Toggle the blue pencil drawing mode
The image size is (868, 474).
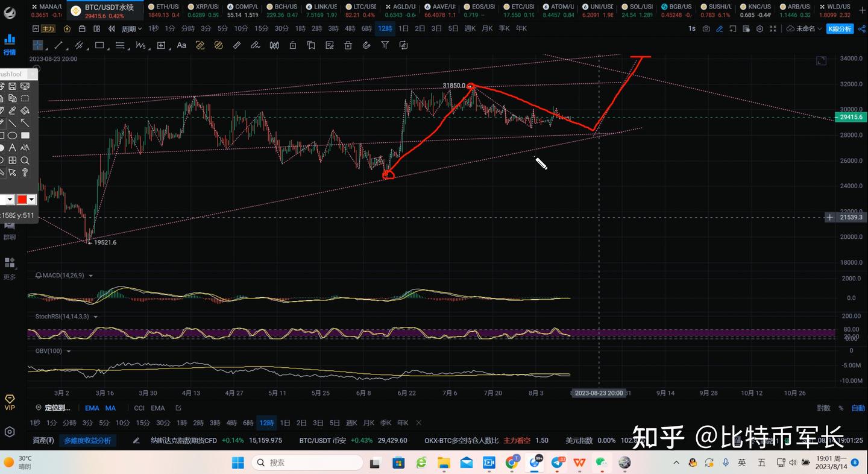(x=720, y=28)
